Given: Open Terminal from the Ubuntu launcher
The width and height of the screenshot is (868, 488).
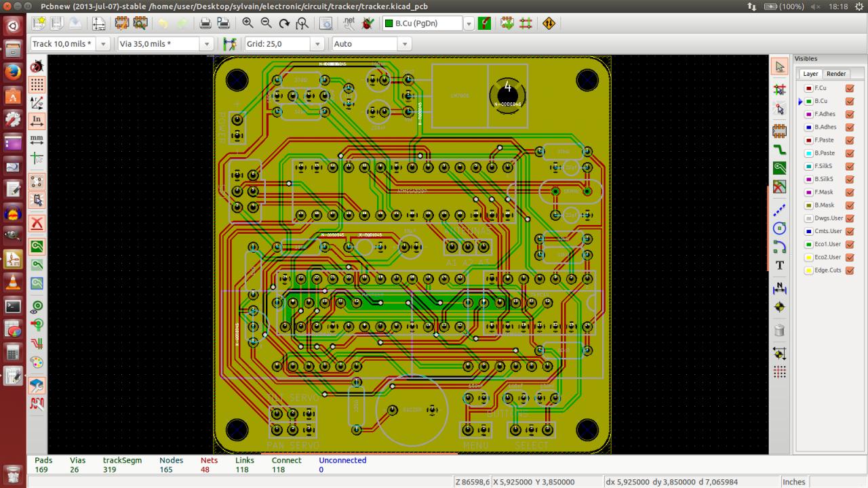Looking at the screenshot, I should [13, 306].
